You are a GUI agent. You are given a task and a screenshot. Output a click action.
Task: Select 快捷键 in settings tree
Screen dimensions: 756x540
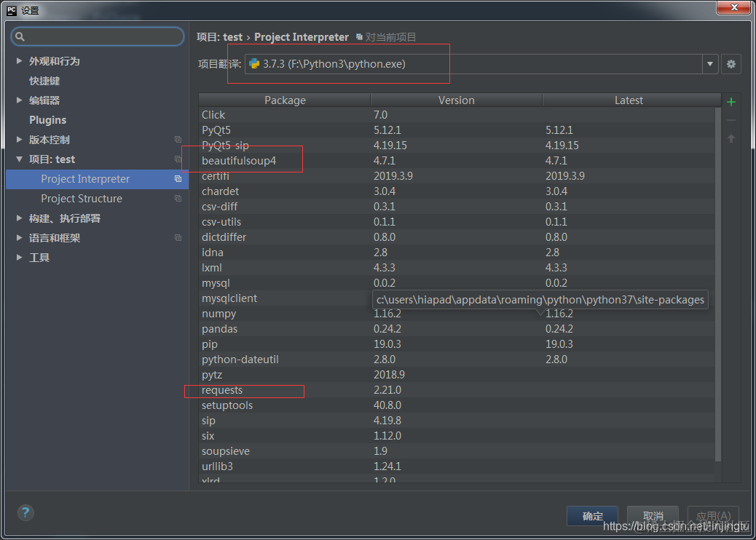44,81
